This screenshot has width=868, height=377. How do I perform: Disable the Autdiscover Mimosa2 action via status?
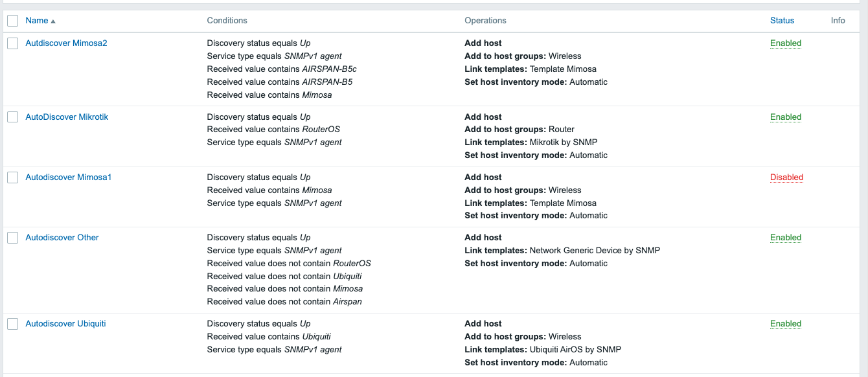point(786,43)
